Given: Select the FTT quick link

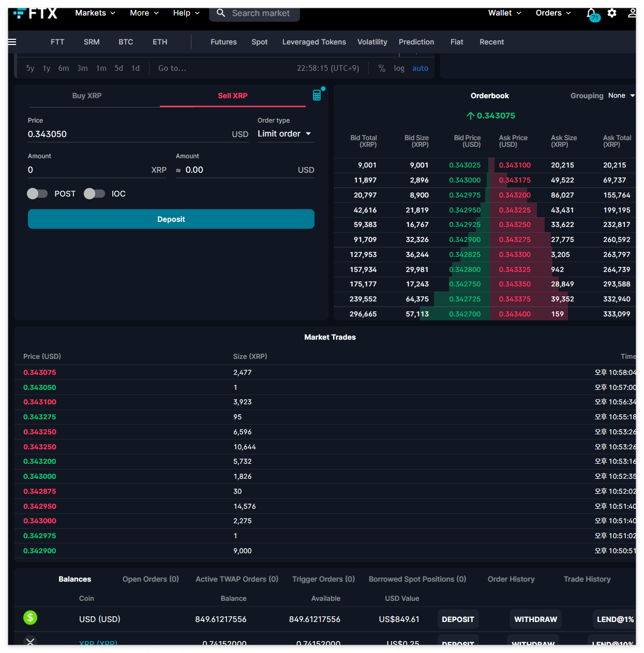Looking at the screenshot, I should [x=57, y=42].
